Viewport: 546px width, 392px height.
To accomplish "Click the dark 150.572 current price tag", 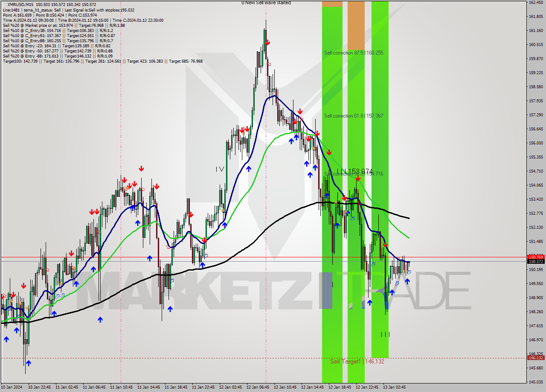I will point(536,262).
